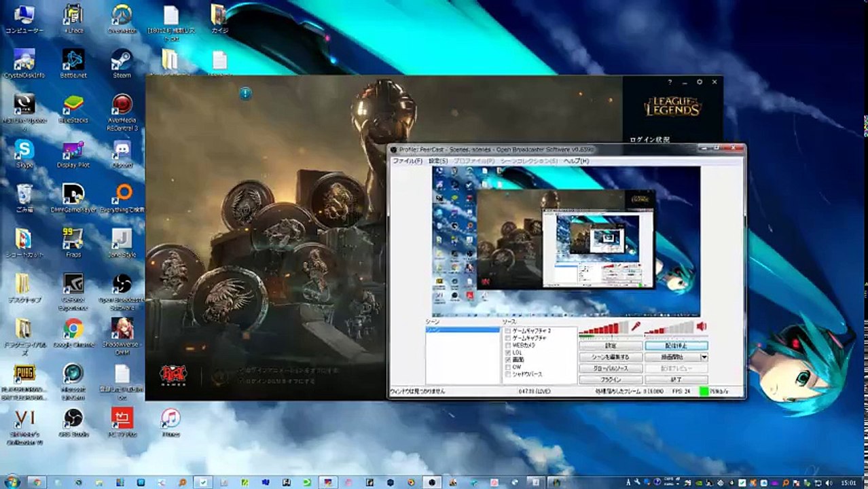The height and width of the screenshot is (489, 868).
Task: Click the settings gear in League client title bar
Action: 700,82
